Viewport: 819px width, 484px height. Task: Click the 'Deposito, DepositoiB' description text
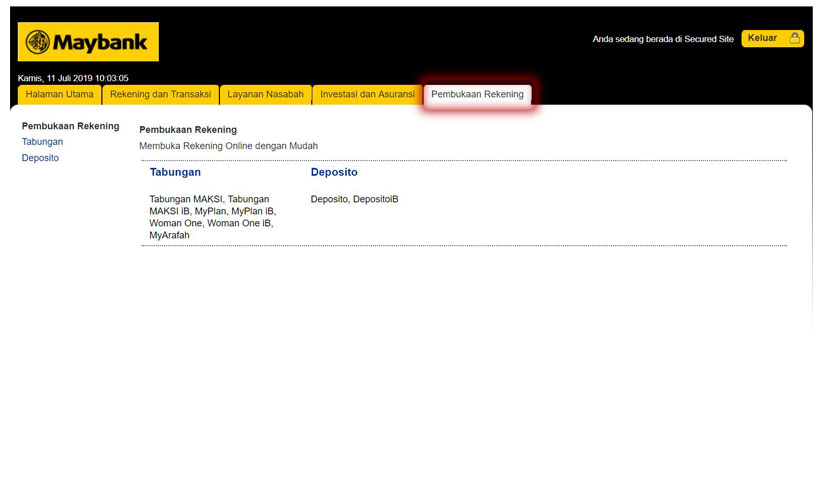(354, 199)
